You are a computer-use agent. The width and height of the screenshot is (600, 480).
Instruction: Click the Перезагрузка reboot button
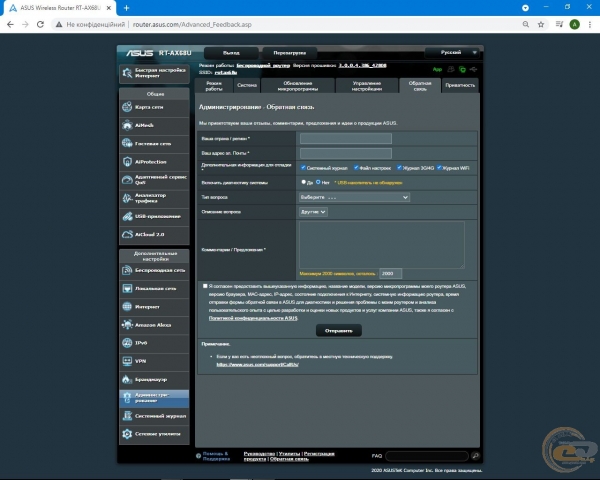pos(290,53)
